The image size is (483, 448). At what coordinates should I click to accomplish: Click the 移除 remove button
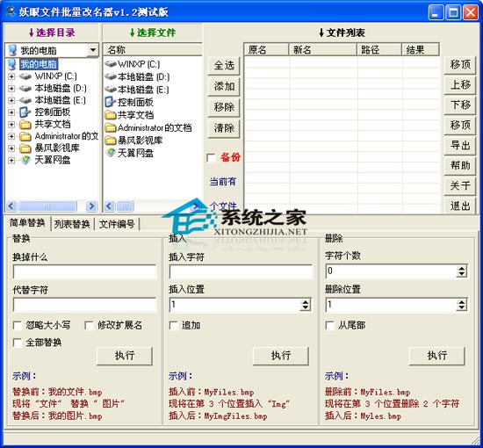pyautogui.click(x=224, y=107)
